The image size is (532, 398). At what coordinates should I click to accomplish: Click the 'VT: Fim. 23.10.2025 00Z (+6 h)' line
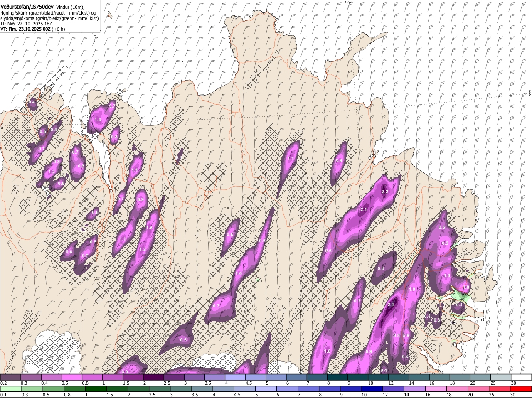(32, 29)
